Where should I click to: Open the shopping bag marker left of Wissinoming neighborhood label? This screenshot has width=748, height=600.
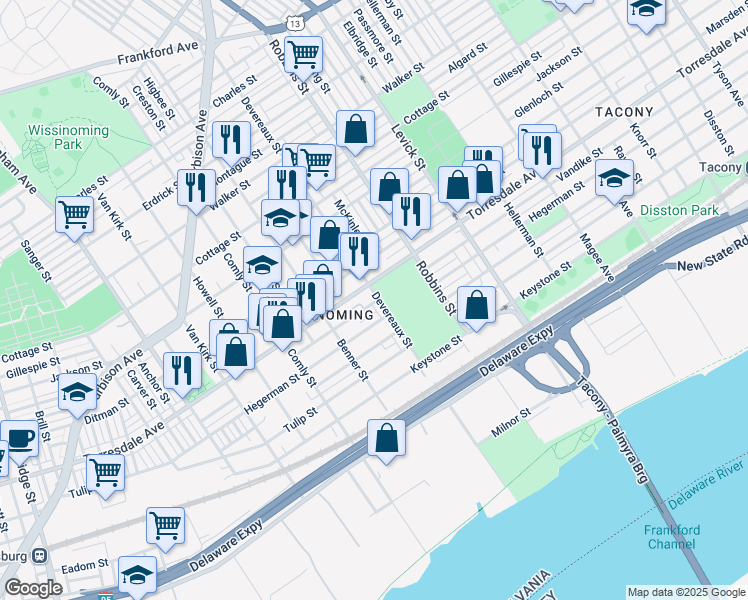282,325
